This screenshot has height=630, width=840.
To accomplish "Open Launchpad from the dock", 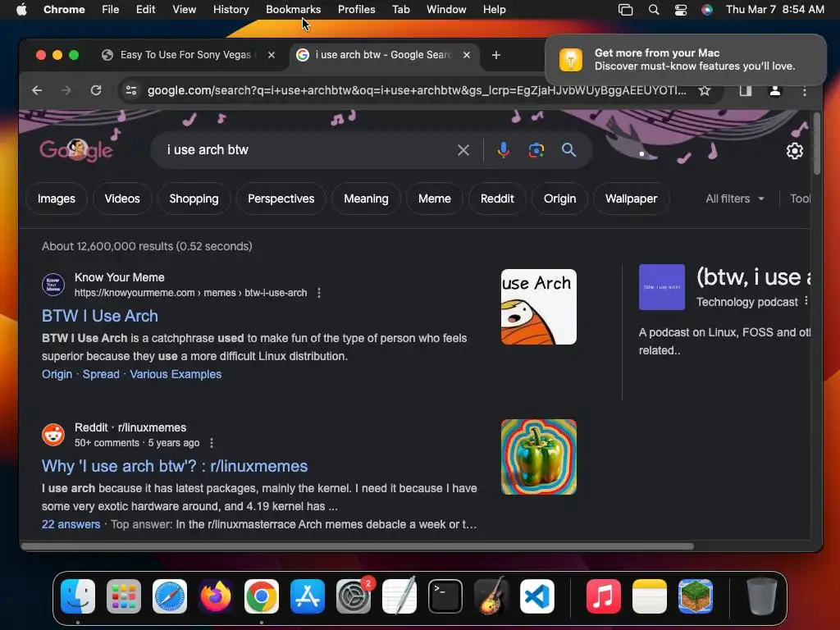I will (x=124, y=596).
